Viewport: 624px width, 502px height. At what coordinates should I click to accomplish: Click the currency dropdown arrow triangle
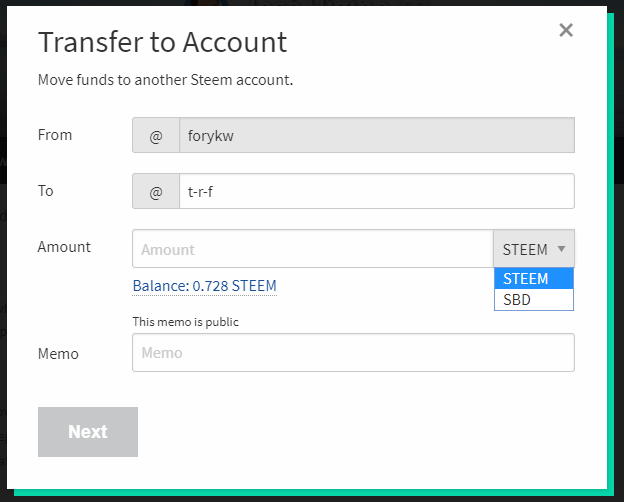[x=562, y=249]
